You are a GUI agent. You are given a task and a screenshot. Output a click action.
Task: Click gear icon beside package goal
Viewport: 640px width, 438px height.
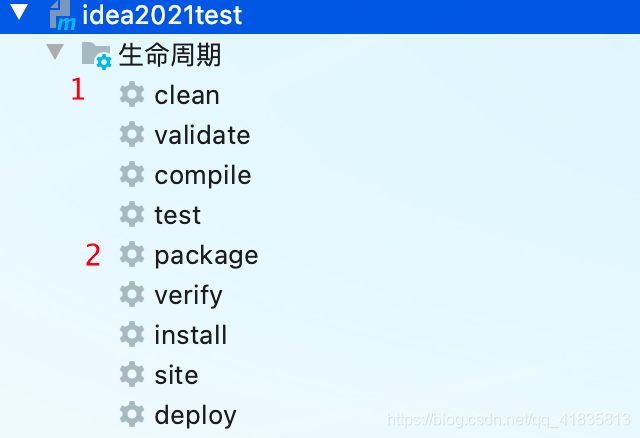[132, 255]
